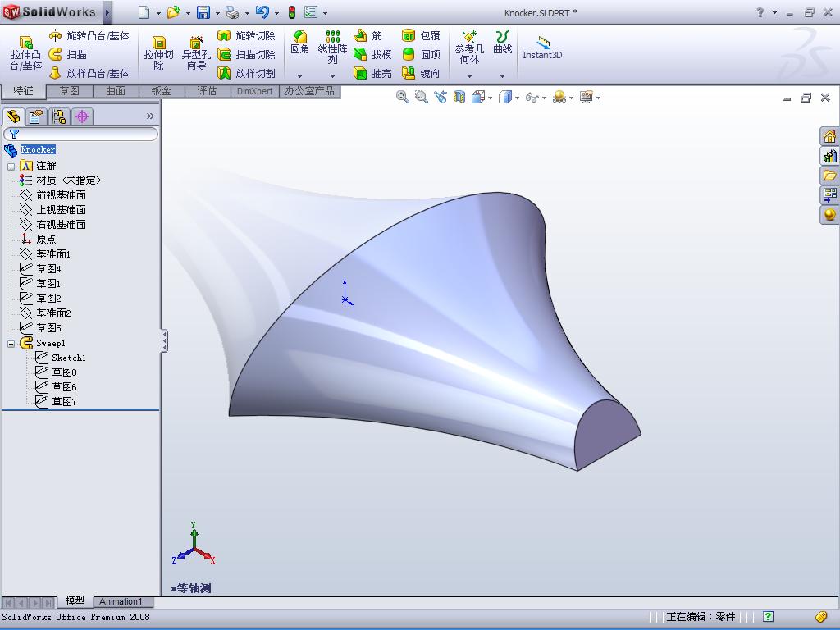
Task: Click the 筋 rib tool
Action: (368, 36)
